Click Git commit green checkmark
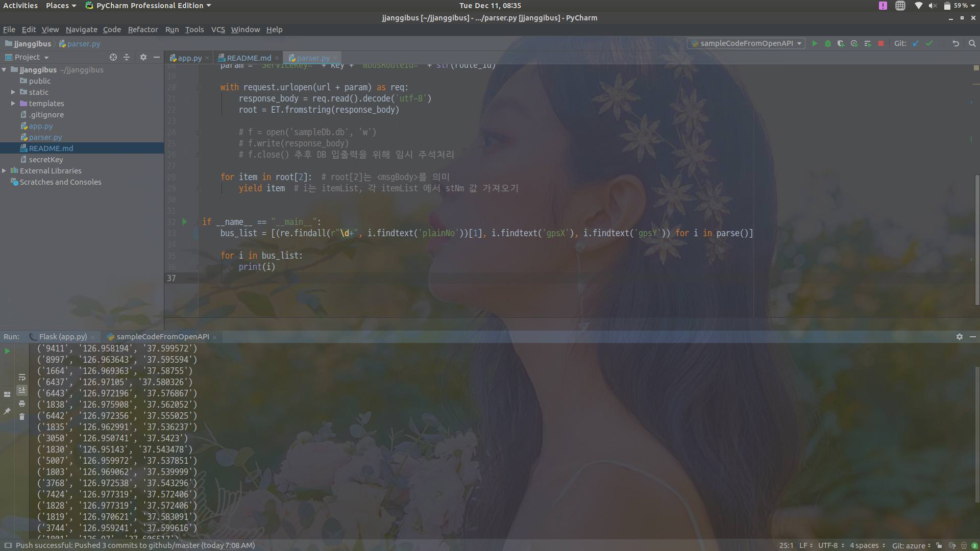Screen dimensions: 980x551 (x=929, y=43)
